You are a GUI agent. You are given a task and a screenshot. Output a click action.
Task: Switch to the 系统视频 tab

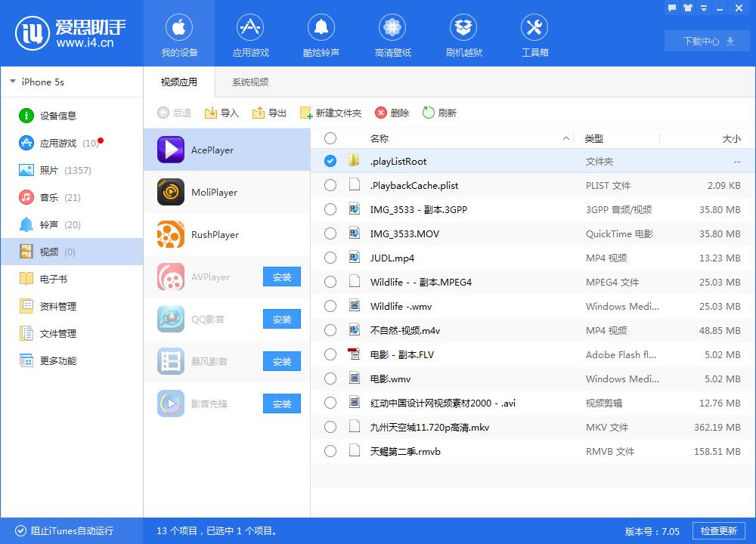[249, 82]
